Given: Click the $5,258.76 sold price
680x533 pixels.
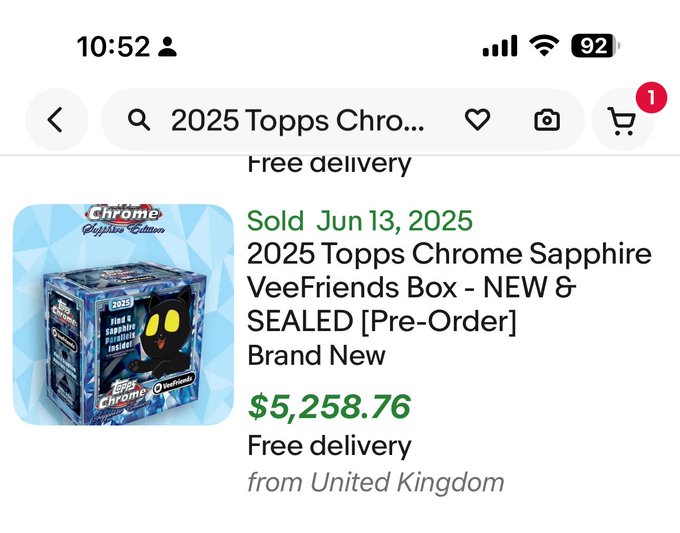Looking at the screenshot, I should (329, 406).
